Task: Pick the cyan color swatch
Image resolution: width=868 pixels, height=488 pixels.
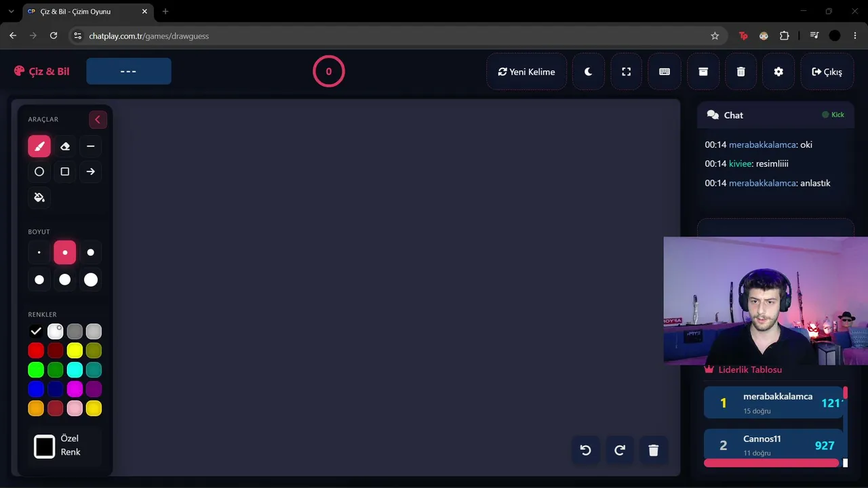Action: point(75,370)
